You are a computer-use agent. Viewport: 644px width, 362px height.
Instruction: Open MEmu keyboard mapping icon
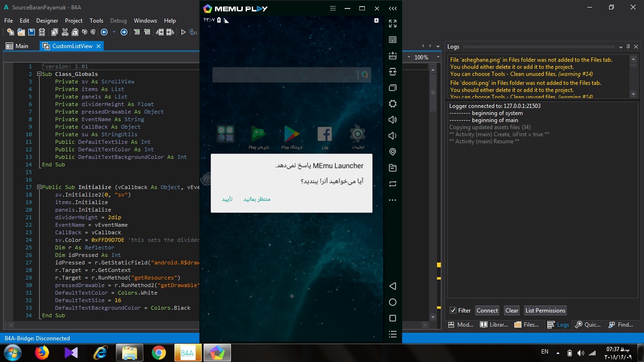tap(392, 40)
